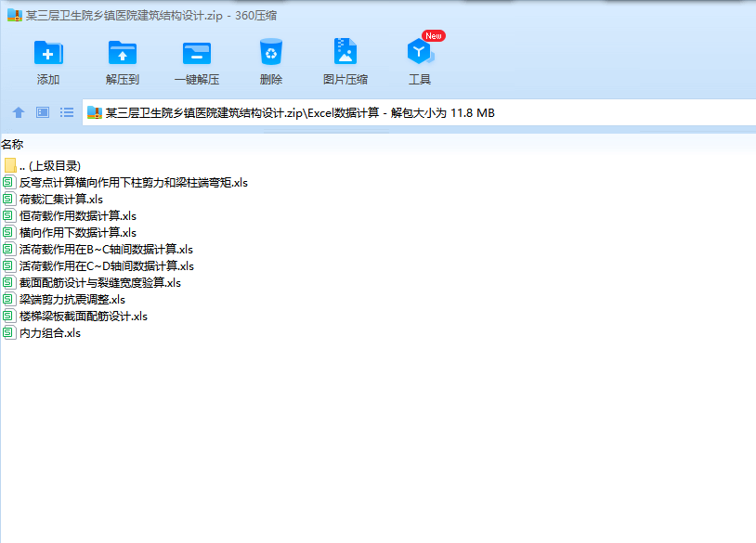This screenshot has width=756, height=543.
Task: Click the 360压缩 title bar app icon
Action: 15,16
